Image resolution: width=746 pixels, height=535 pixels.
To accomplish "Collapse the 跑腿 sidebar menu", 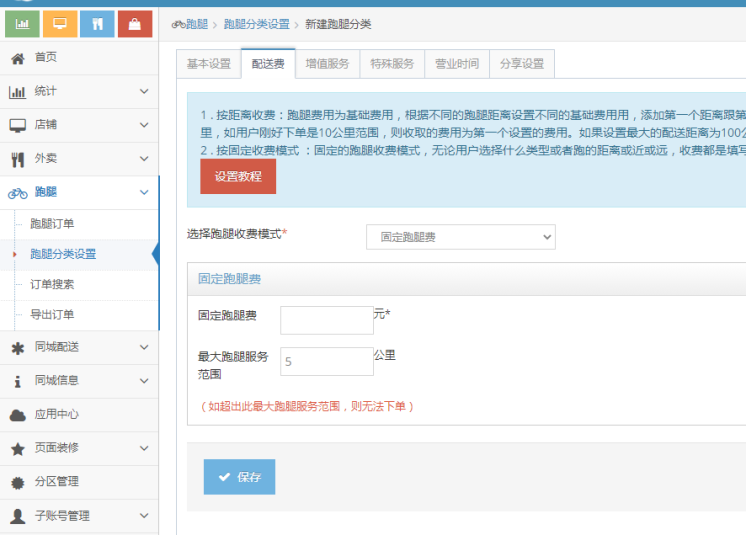I will [79, 192].
